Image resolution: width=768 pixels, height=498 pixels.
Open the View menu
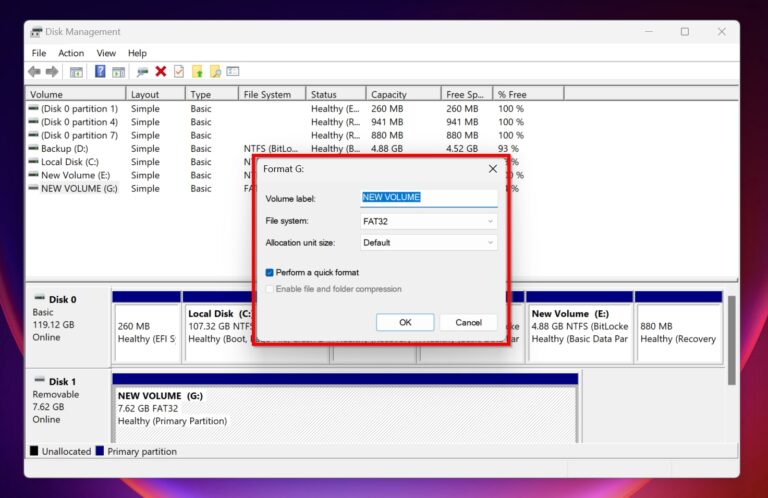click(106, 53)
